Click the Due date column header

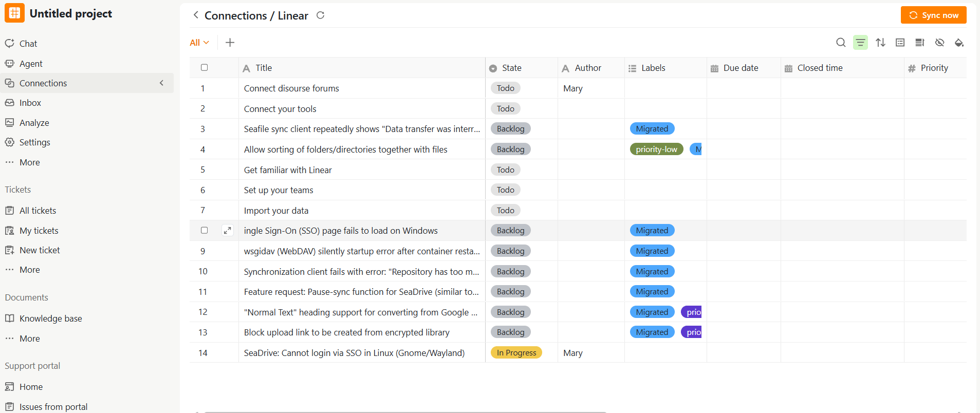tap(744, 68)
